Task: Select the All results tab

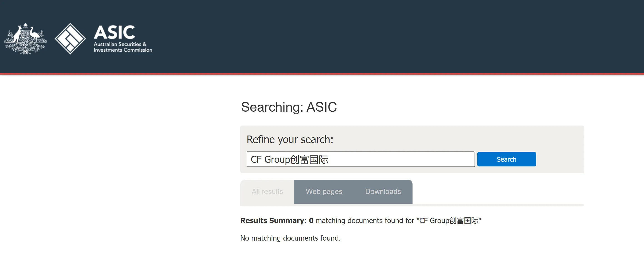Action: 267,191
